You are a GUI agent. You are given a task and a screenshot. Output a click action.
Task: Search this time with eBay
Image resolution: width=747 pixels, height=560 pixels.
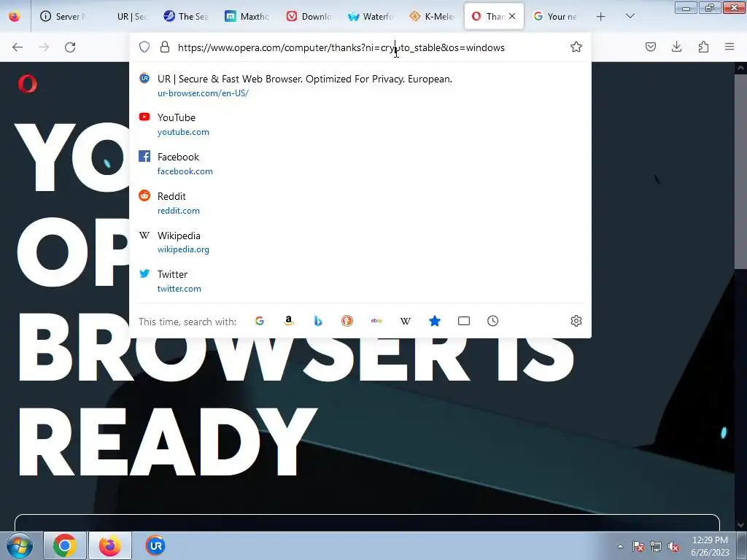tap(376, 321)
